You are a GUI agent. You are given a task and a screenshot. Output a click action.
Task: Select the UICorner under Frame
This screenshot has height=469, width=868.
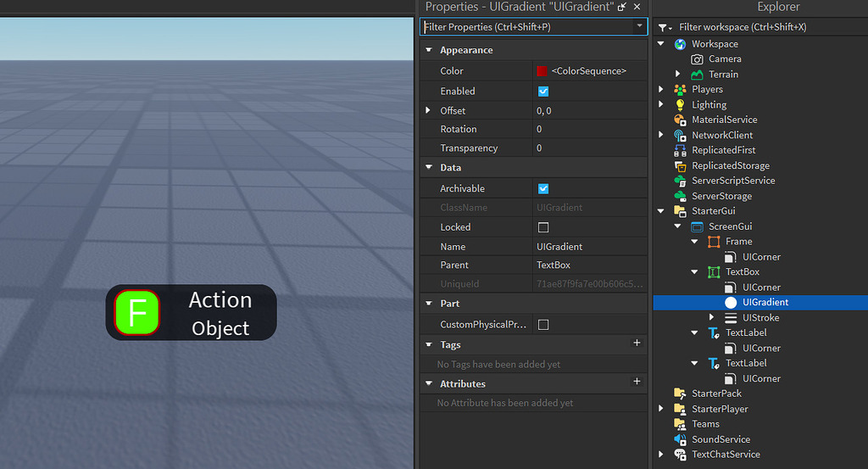pyautogui.click(x=761, y=257)
